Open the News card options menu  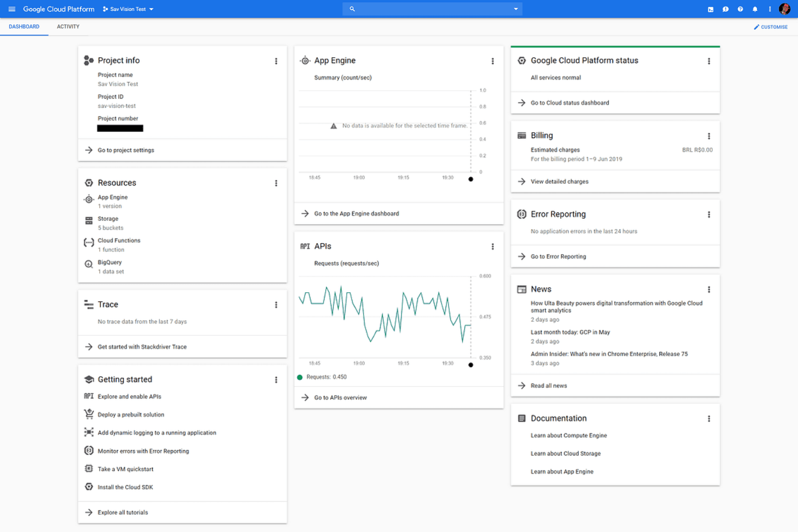pyautogui.click(x=708, y=289)
